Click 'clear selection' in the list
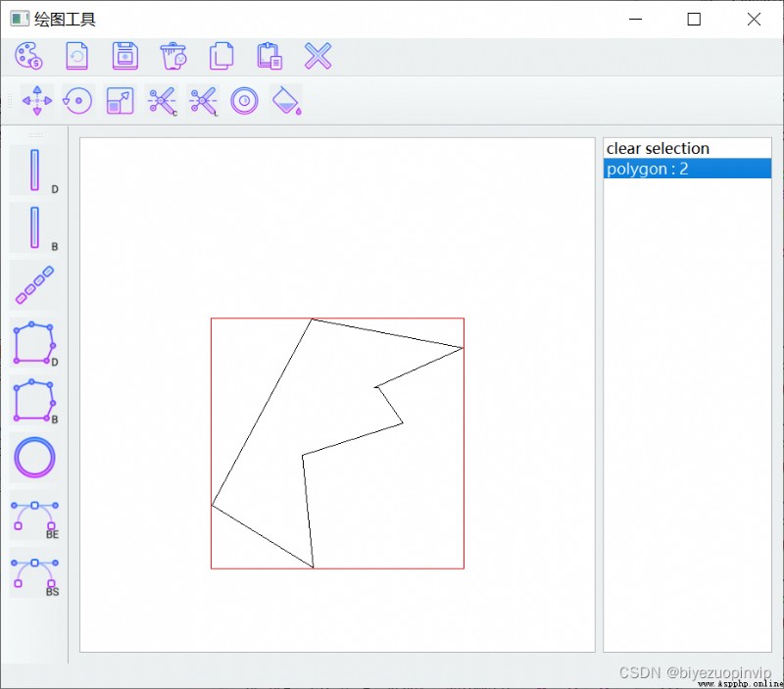This screenshot has width=784, height=689. coord(687,149)
